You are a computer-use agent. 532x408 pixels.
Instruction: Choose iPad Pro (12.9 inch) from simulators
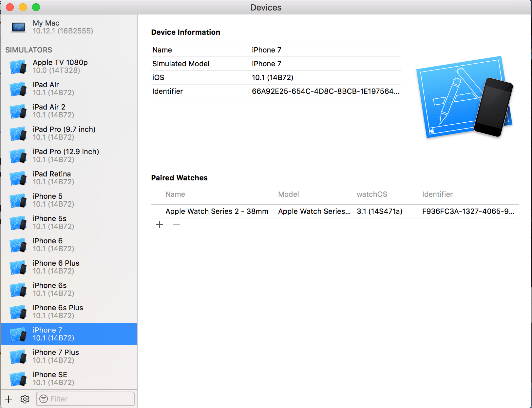tap(69, 156)
